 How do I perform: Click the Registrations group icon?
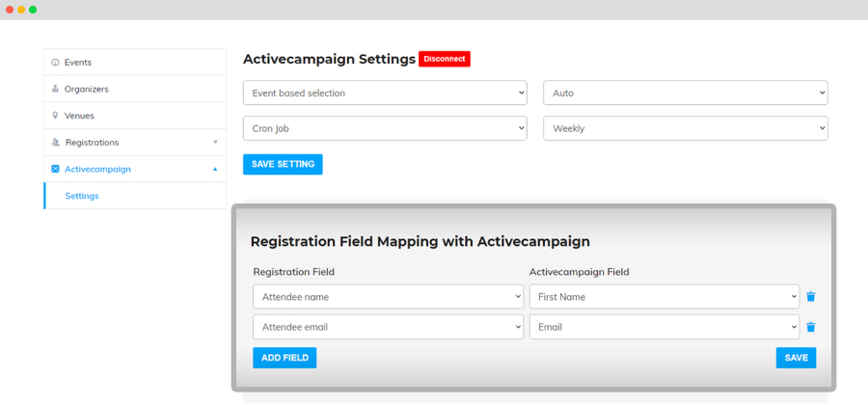(x=55, y=142)
